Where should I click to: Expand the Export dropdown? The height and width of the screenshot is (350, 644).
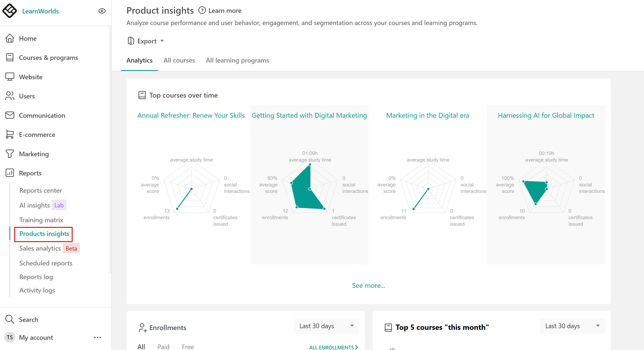[x=146, y=41]
